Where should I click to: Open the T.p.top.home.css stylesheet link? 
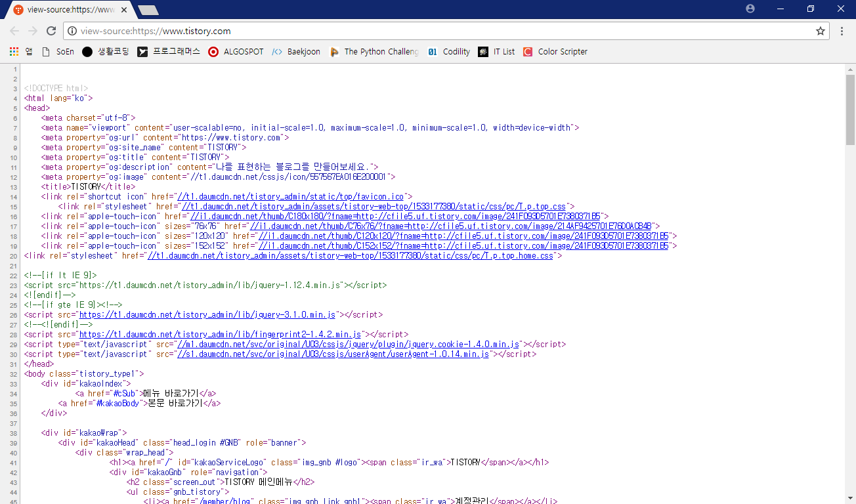[351, 255]
